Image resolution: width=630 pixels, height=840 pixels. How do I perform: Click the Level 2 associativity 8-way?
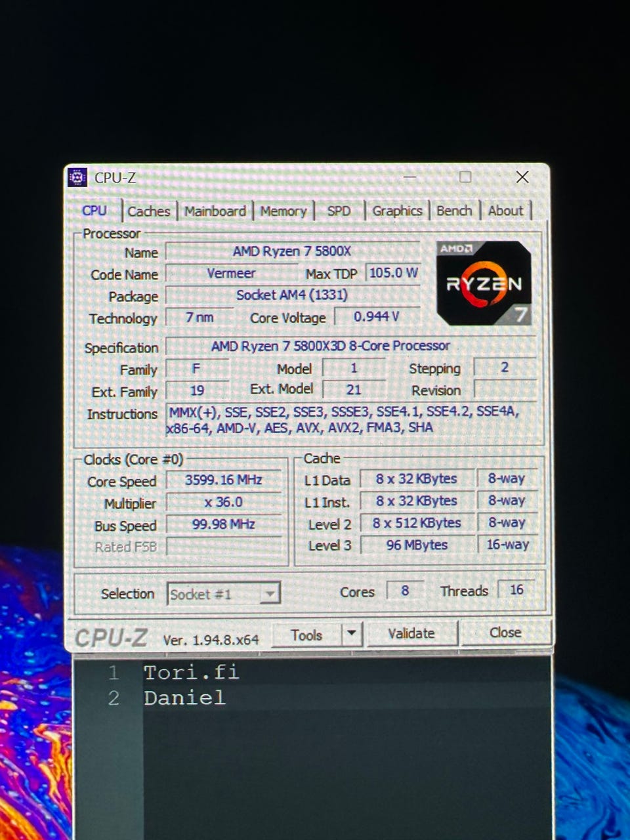507,522
